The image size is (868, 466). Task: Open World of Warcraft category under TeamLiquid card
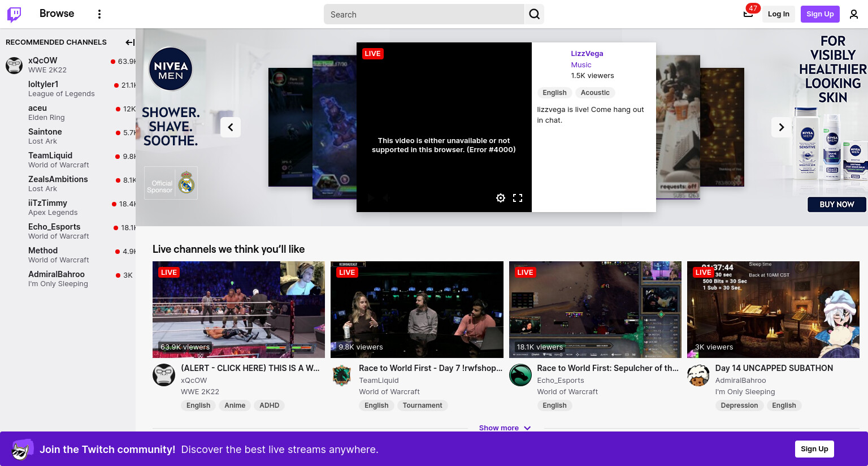coord(389,392)
